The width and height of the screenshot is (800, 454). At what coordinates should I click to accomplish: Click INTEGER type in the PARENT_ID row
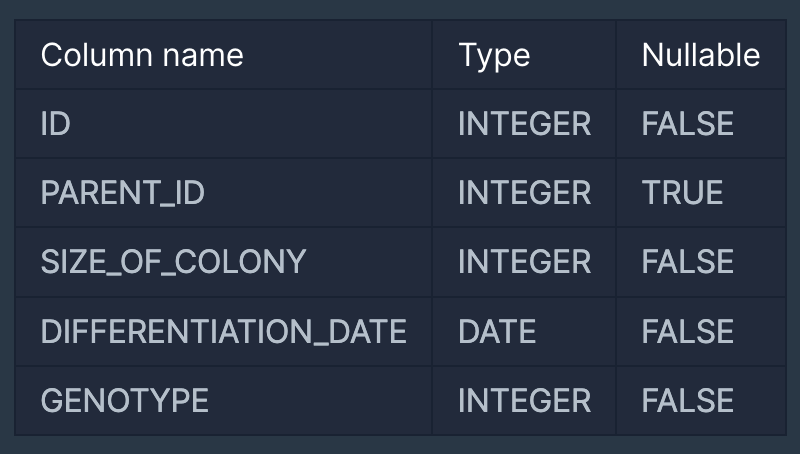(524, 192)
